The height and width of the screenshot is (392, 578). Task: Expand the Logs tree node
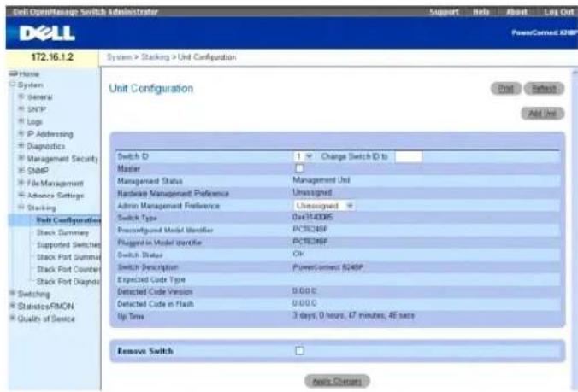pyautogui.click(x=21, y=121)
